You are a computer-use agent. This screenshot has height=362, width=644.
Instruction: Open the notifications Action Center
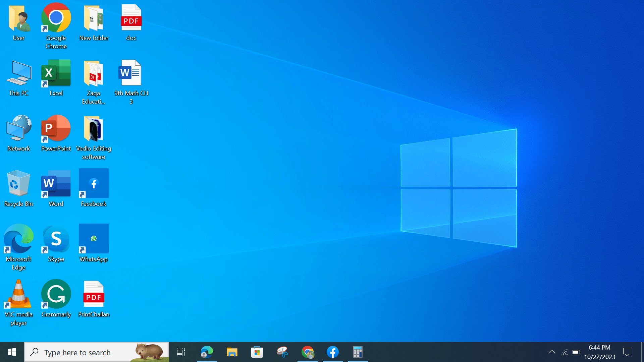tap(627, 352)
